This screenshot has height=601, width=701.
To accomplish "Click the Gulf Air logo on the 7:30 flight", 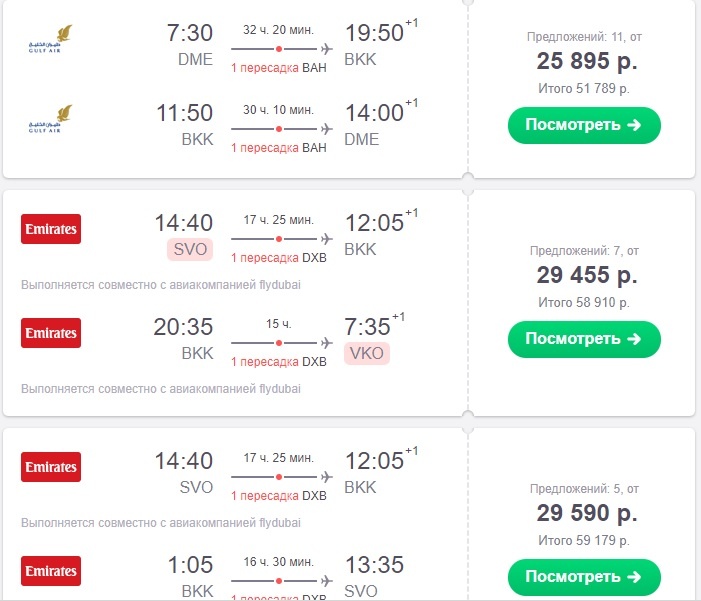I will pyautogui.click(x=51, y=39).
